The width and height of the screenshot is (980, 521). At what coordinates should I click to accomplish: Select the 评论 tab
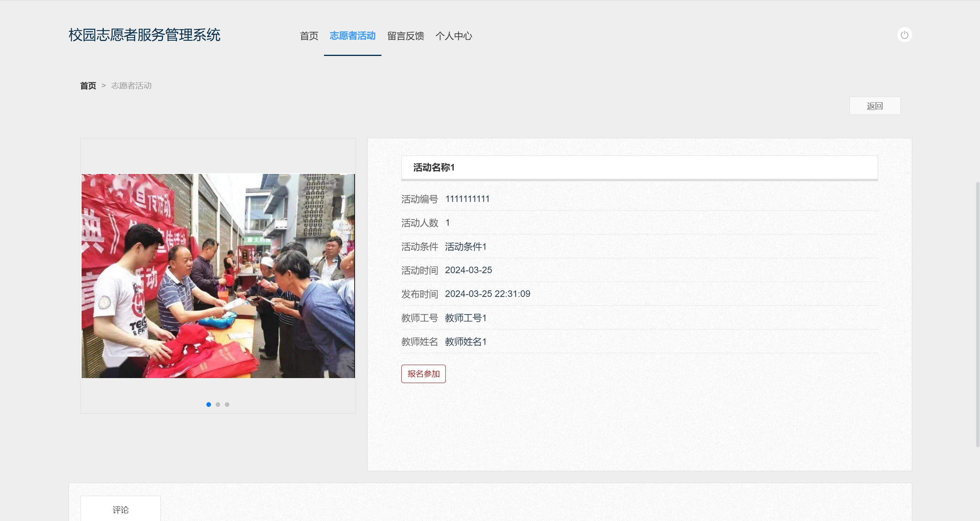[121, 510]
